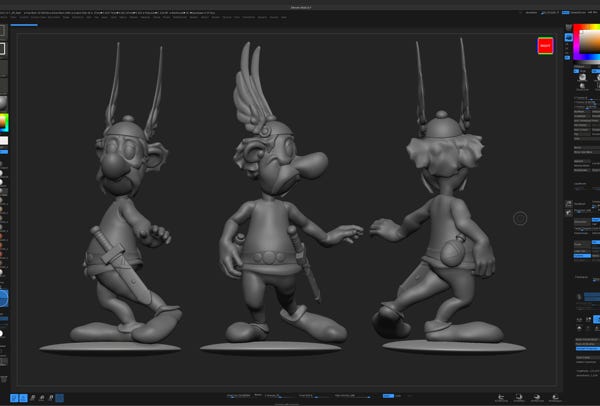Image resolution: width=600 pixels, height=406 pixels.
Task: Toggle the dark blue square icon in the bottom-left toolbar
Action: 60,398
